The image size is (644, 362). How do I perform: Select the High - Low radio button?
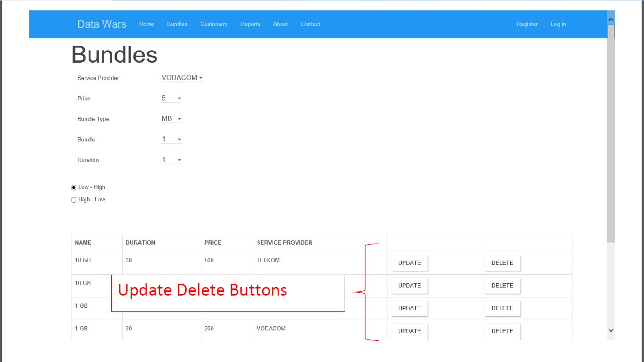tap(74, 200)
